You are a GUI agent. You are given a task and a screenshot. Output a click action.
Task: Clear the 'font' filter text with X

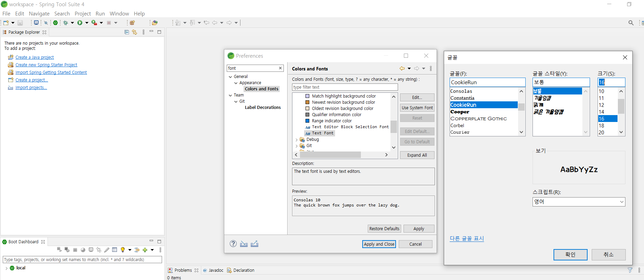point(280,68)
